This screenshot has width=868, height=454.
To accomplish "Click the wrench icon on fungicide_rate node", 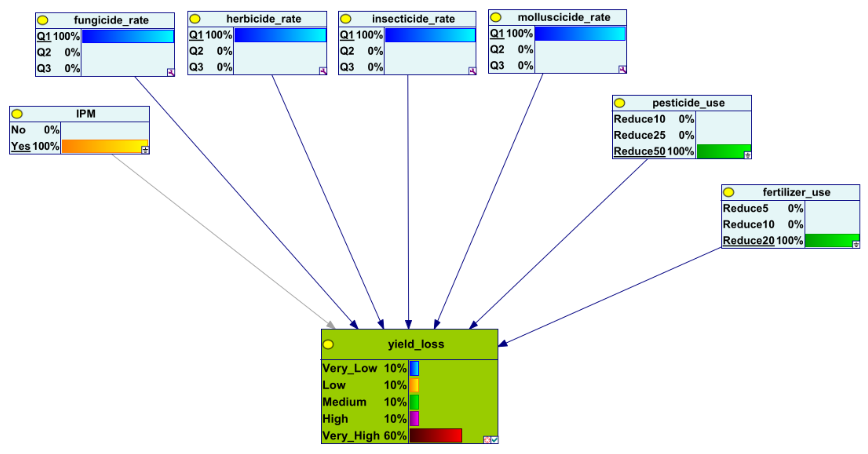I will (x=171, y=72).
